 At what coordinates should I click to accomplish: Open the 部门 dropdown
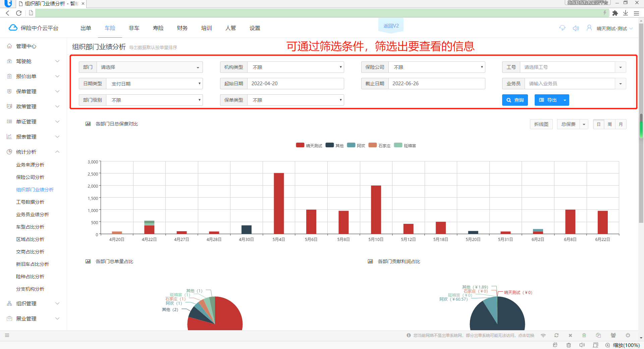(150, 67)
